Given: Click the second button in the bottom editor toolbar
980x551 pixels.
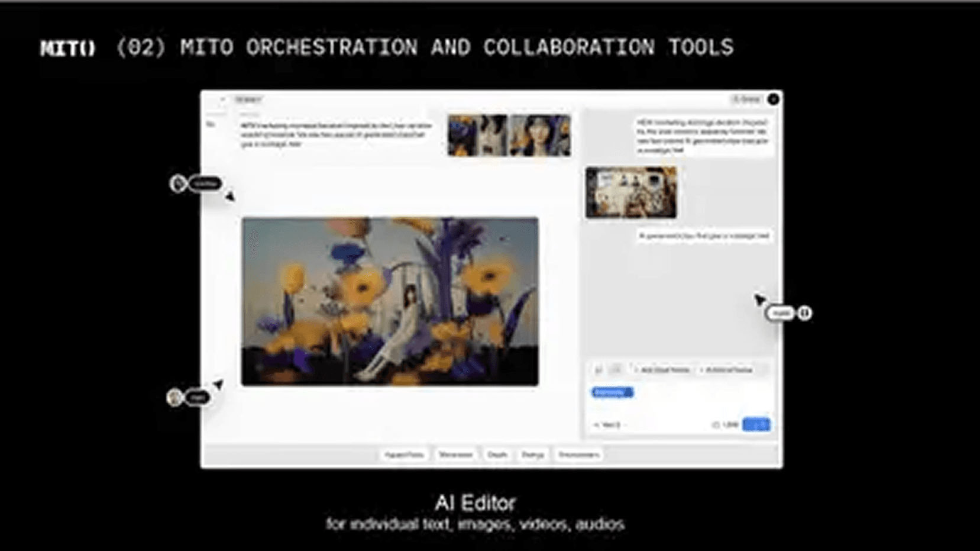Looking at the screenshot, I should point(455,455).
